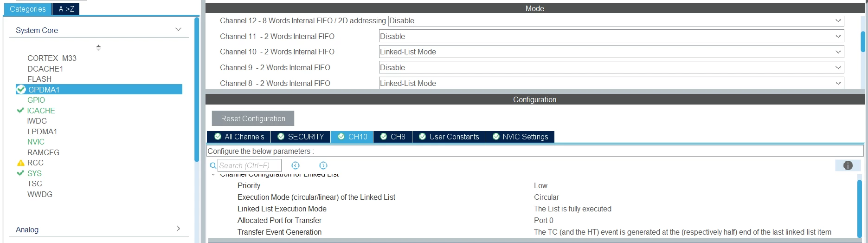Select FLASH in the peripheral list
The width and height of the screenshot is (868, 243).
[39, 79]
